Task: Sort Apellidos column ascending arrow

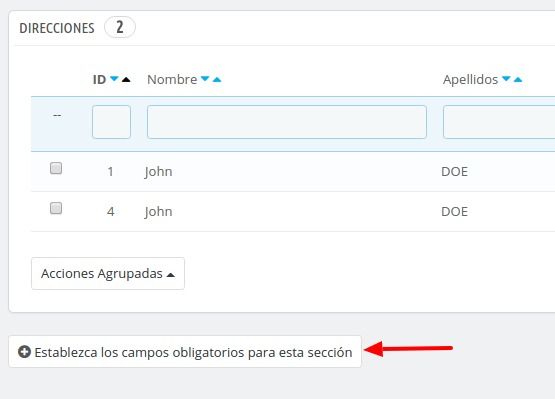Action: [x=518, y=80]
